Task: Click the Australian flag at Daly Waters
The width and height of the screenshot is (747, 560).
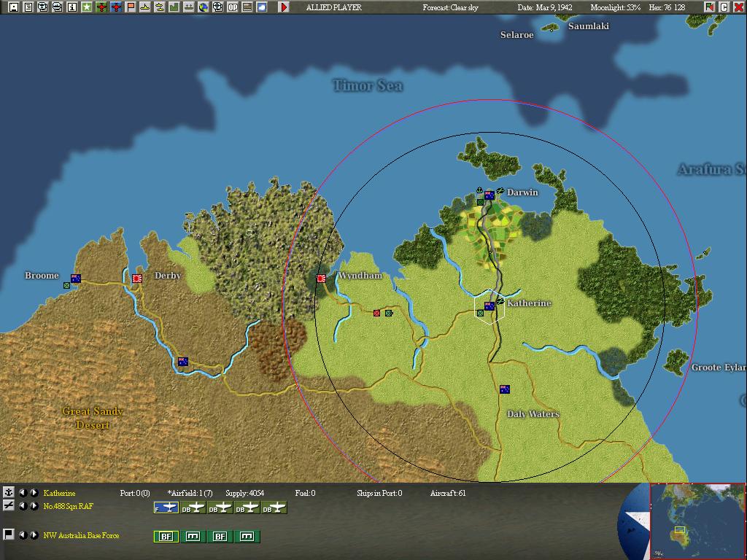Action: [505, 389]
